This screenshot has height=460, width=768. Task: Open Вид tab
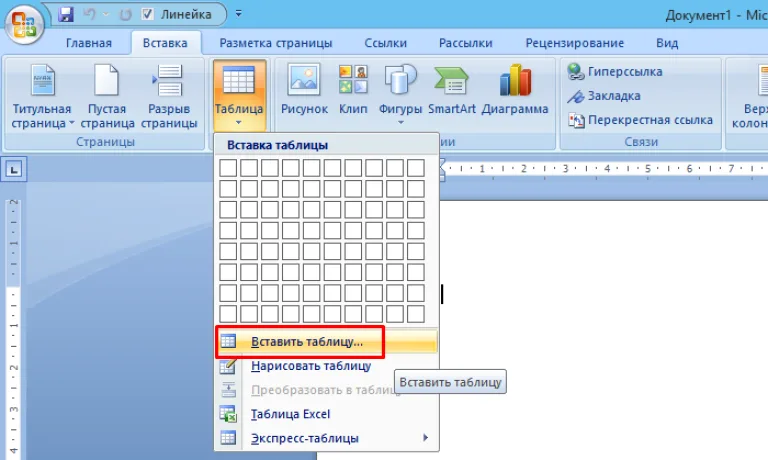coord(667,43)
